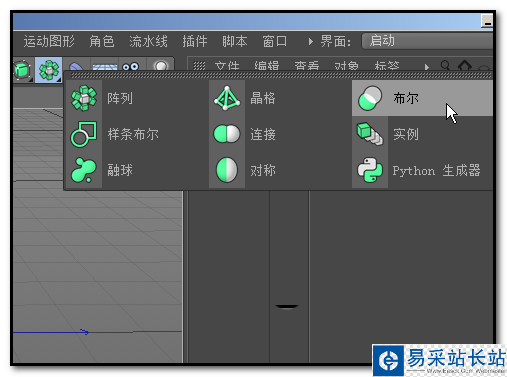The height and width of the screenshot is (377, 507).
Task: Click the cube primitive toolbar icon
Action: (23, 70)
